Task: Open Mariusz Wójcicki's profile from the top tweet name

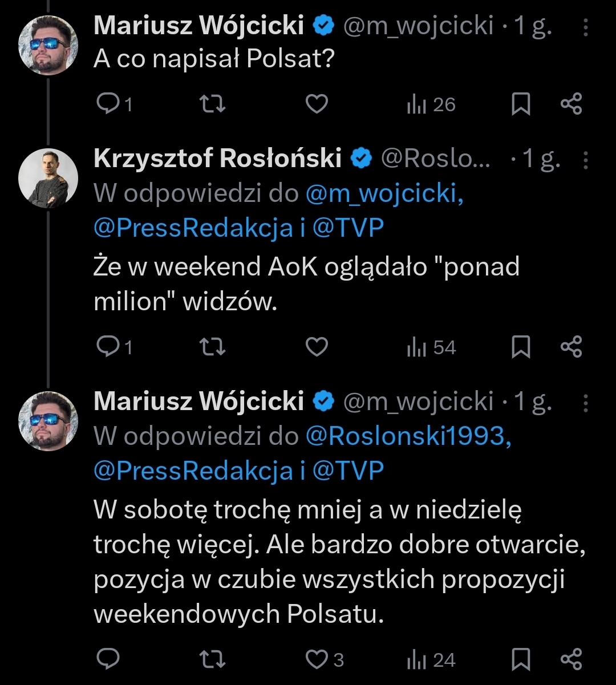Action: [x=200, y=26]
